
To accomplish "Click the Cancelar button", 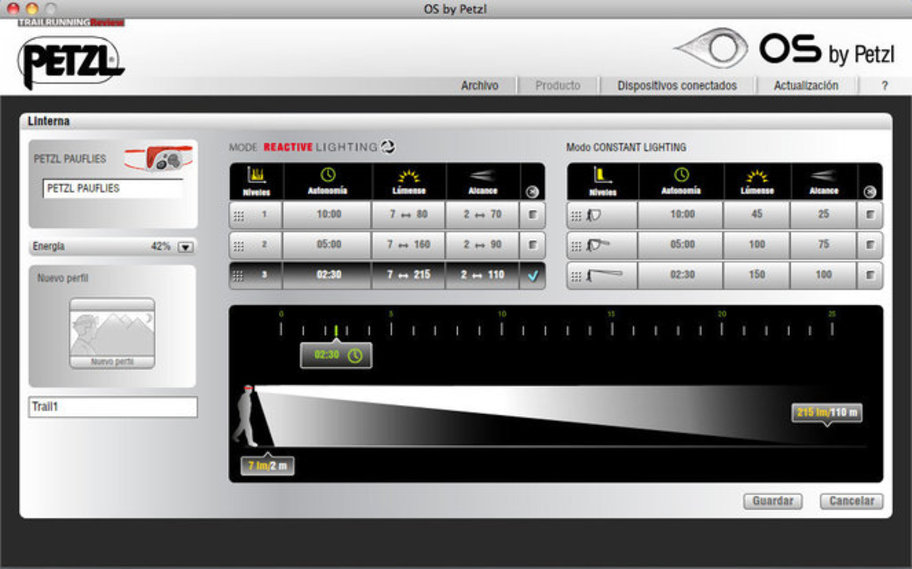I will 852,501.
